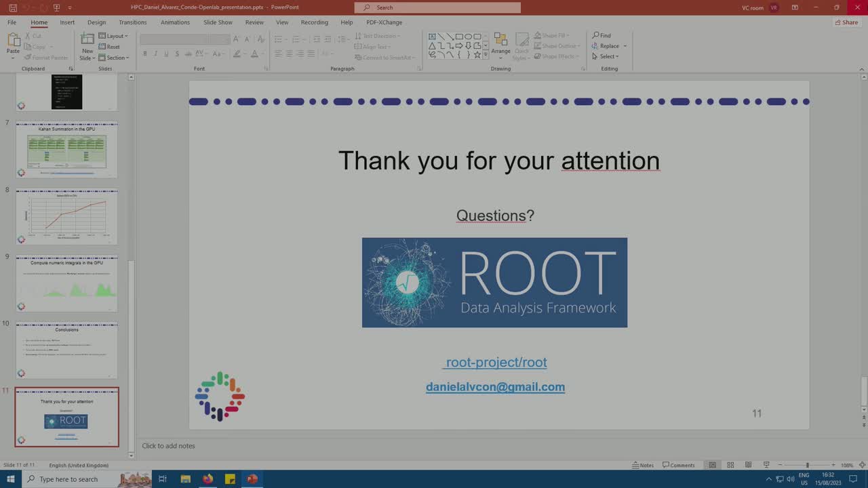
Task: Toggle Bold formatting
Action: [x=144, y=54]
